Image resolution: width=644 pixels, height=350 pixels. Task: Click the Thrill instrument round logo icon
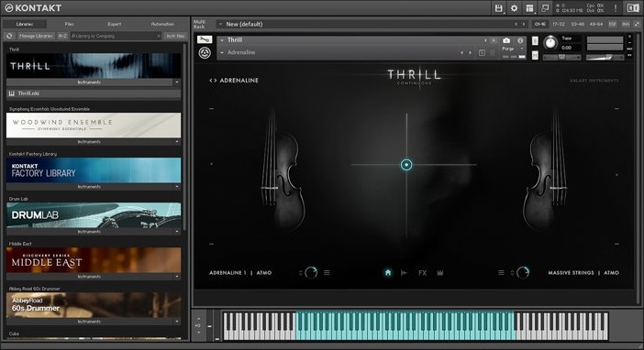click(205, 52)
